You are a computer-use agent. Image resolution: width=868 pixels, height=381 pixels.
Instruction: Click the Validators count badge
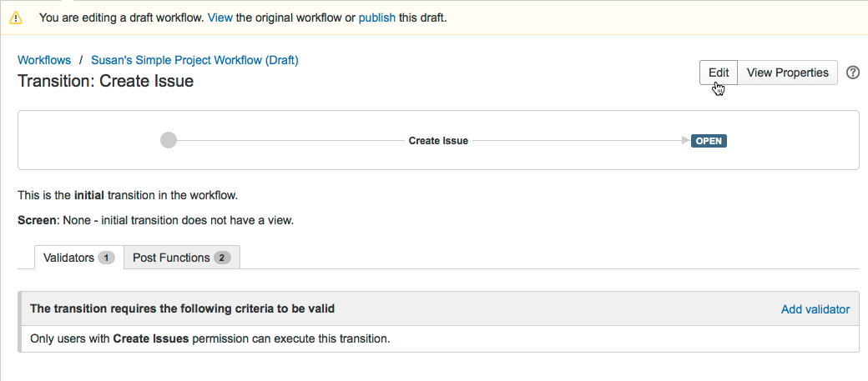(x=106, y=258)
